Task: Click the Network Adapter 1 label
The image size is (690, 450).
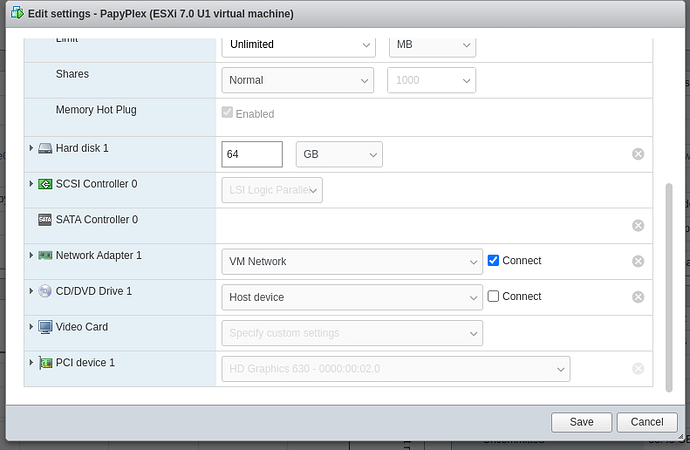Action: point(99,256)
